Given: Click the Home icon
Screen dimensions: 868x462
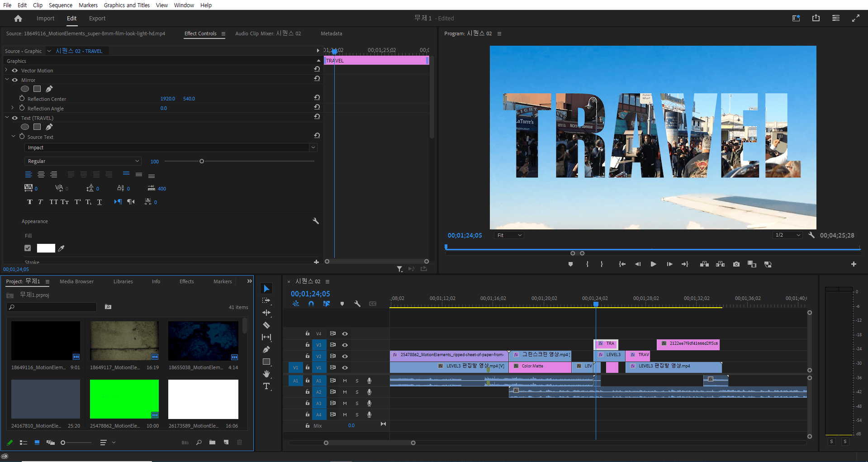Looking at the screenshot, I should (18, 19).
